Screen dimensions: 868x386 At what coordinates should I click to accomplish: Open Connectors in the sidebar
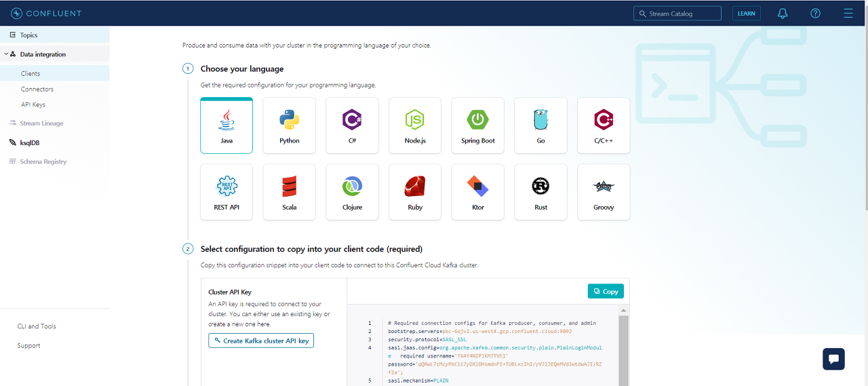(37, 89)
